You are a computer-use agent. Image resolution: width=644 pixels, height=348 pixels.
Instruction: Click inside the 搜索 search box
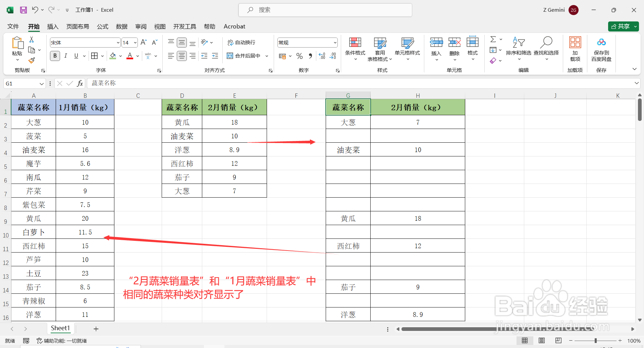(x=325, y=10)
